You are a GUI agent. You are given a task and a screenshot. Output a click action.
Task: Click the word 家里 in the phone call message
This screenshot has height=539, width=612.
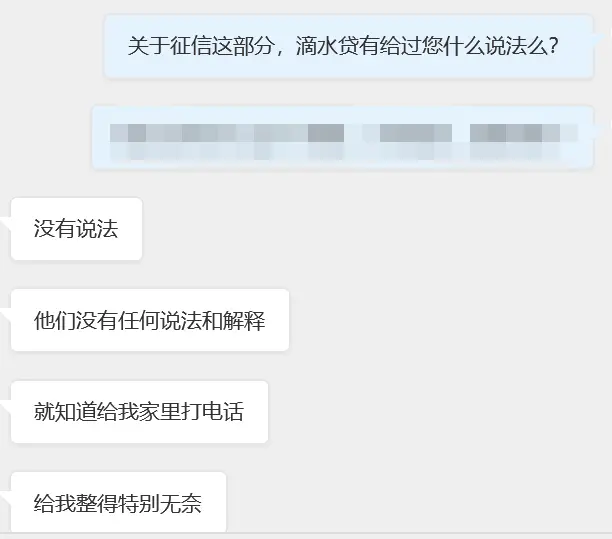[x=160, y=412]
